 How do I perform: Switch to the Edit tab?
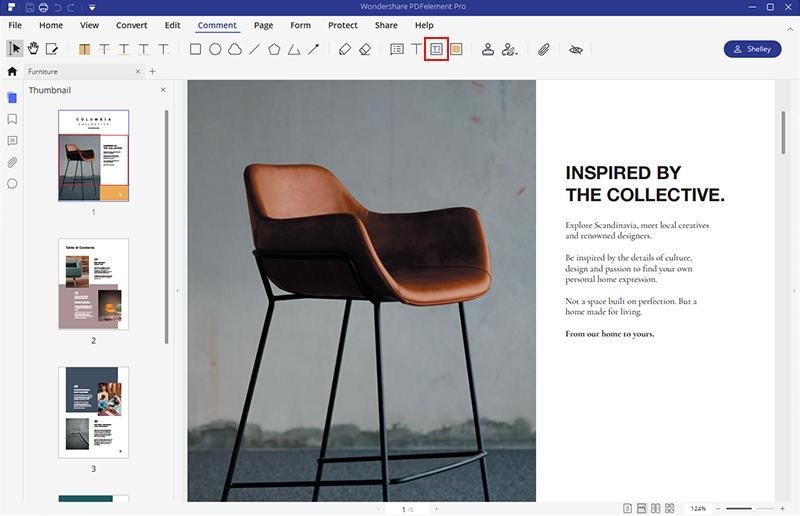172,25
